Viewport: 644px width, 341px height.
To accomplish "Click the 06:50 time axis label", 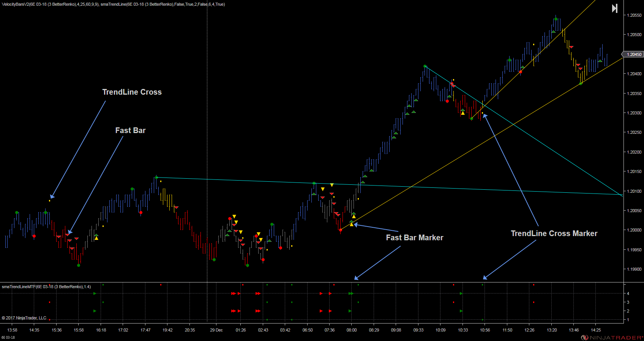I will pos(308,330).
